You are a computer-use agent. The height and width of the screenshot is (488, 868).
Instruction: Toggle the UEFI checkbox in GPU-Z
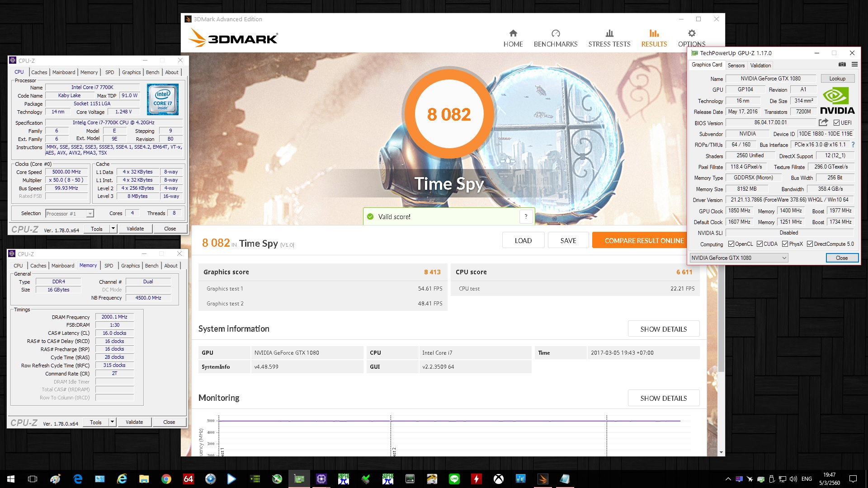click(x=837, y=123)
